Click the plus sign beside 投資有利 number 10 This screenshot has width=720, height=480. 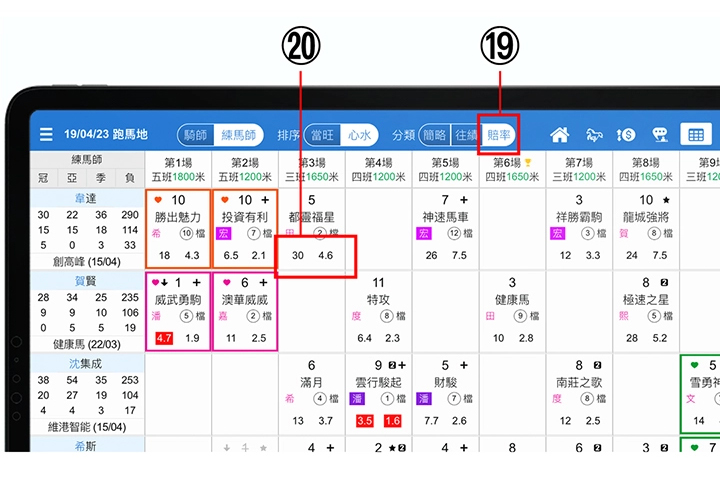tap(265, 200)
